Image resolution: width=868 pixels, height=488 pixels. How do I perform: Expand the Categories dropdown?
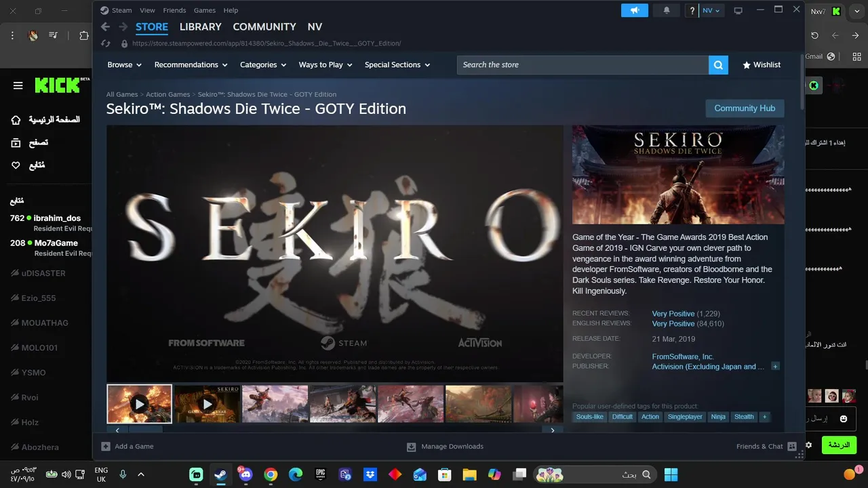[x=263, y=65]
